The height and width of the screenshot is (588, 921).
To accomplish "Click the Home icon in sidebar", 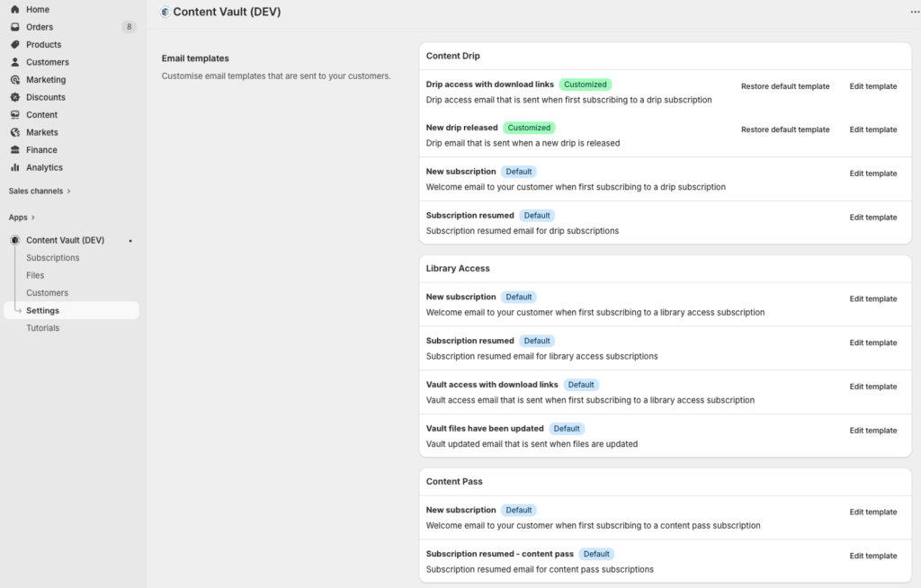I will [15, 9].
